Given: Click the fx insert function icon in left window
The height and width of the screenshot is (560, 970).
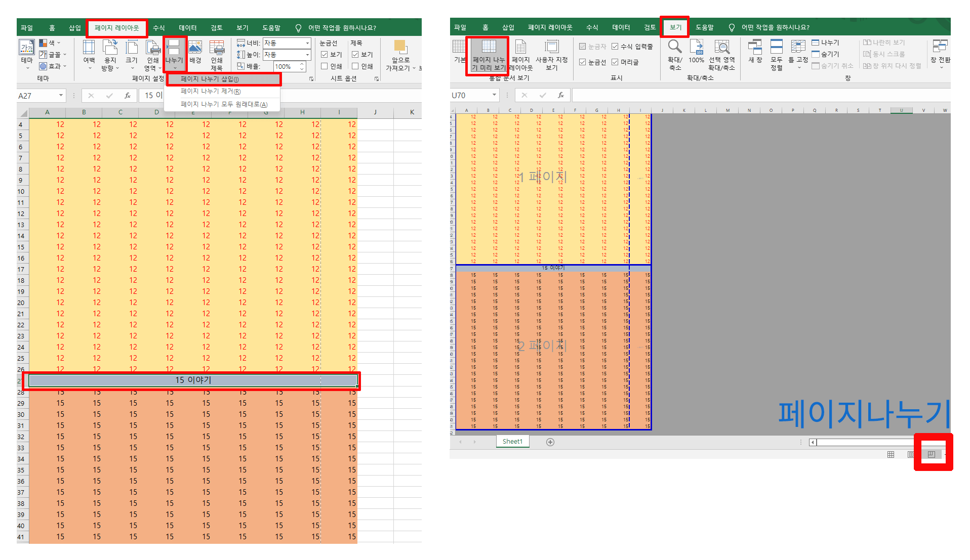Looking at the screenshot, I should click(128, 95).
